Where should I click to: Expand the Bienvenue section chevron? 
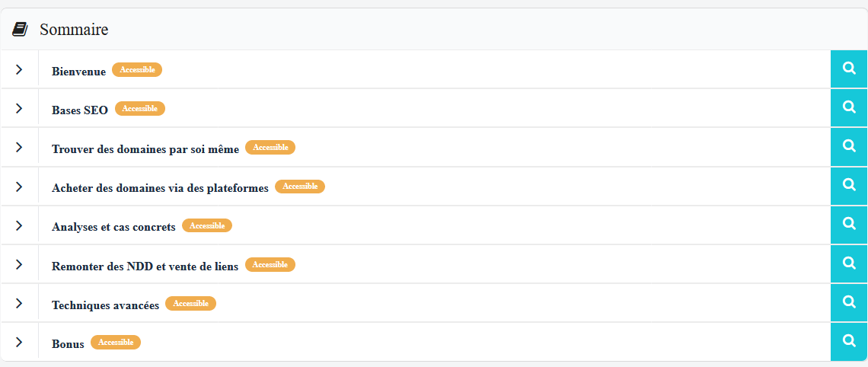19,69
